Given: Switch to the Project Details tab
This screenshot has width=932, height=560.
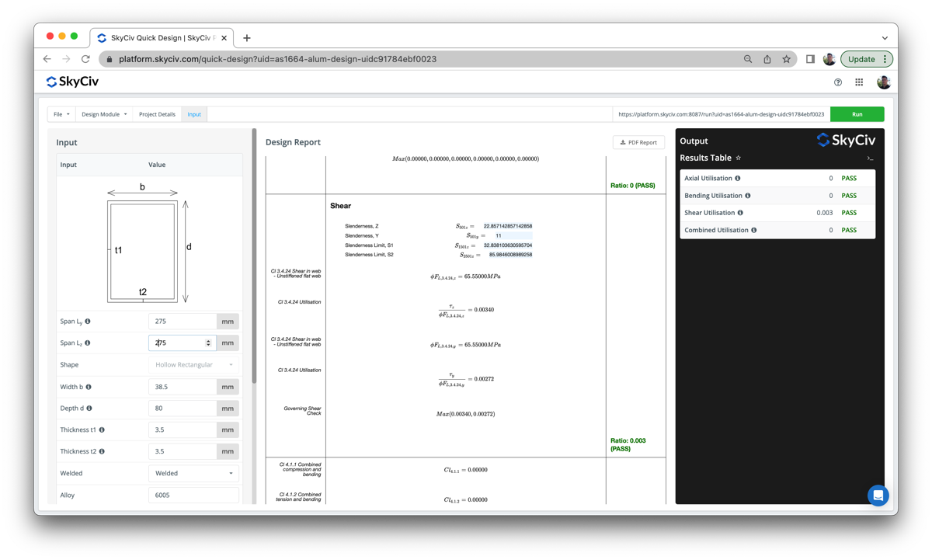Looking at the screenshot, I should point(157,114).
